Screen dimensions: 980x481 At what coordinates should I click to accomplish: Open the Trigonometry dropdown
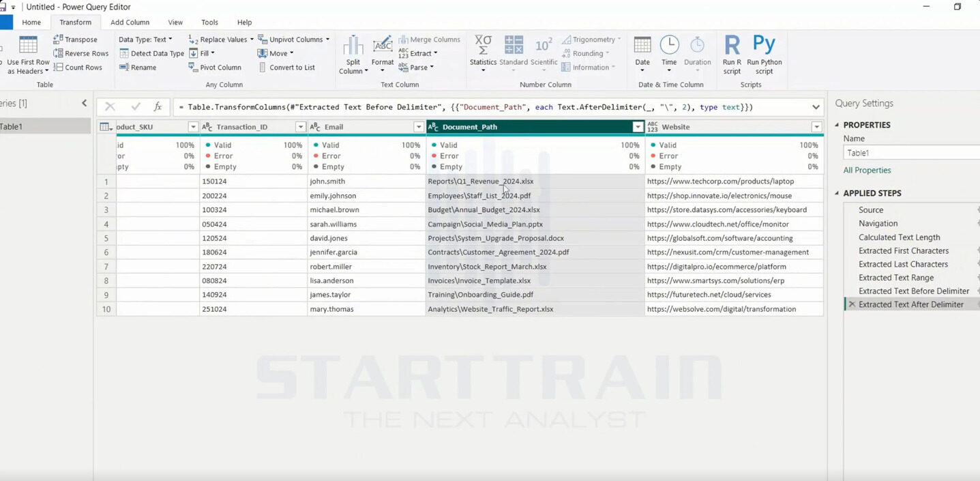pyautogui.click(x=591, y=40)
